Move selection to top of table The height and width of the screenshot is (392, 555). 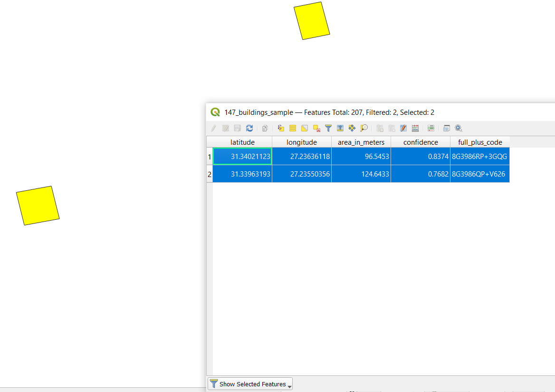point(340,128)
